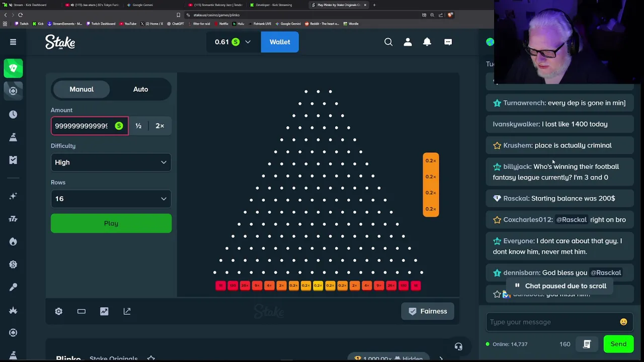This screenshot has height=362, width=644.
Task: Click the @Rasckal mention in dennisbarn's message
Action: (606, 273)
